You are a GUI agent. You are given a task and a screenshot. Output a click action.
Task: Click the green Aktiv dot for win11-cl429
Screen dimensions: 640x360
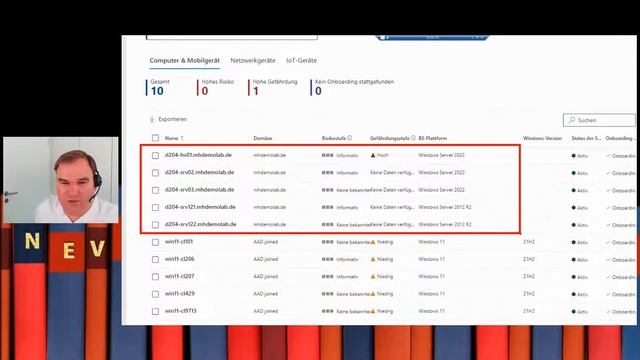573,294
